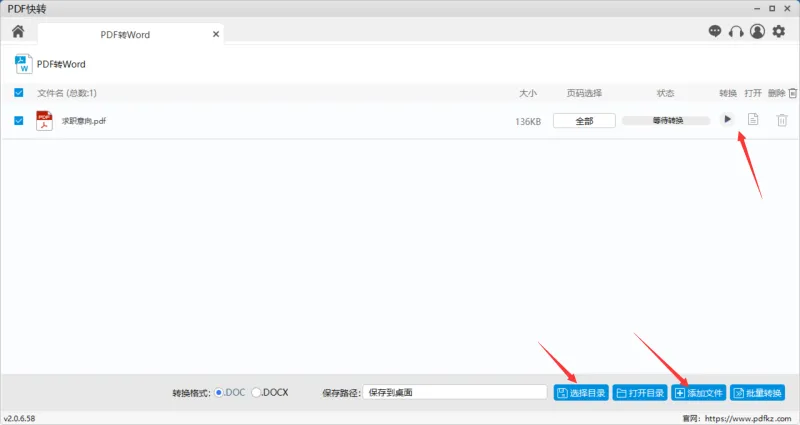Toggle the select-all files checkbox
The image size is (800, 425).
tap(19, 92)
